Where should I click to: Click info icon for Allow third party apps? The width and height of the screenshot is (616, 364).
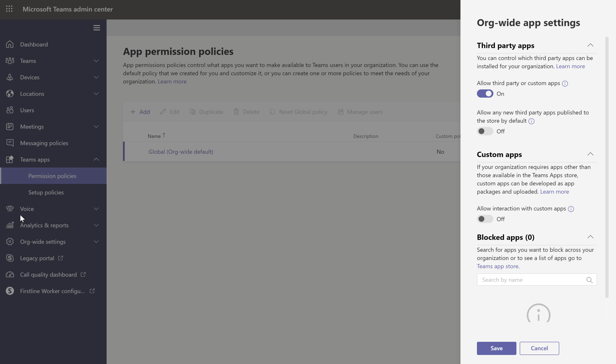[565, 83]
